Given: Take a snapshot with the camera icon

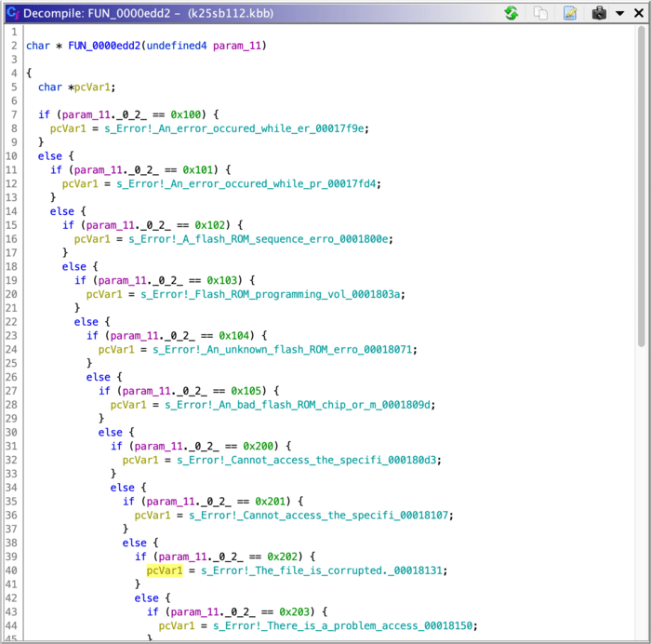Looking at the screenshot, I should [600, 13].
